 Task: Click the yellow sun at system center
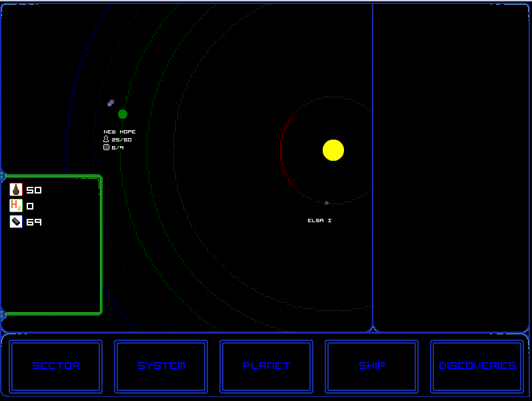point(333,150)
